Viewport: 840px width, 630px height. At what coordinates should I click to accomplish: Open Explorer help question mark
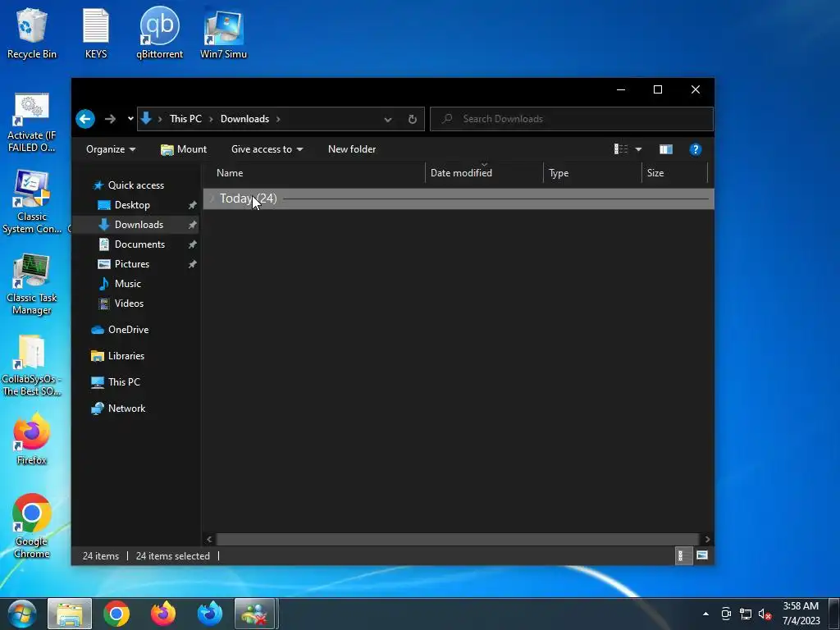pos(696,149)
